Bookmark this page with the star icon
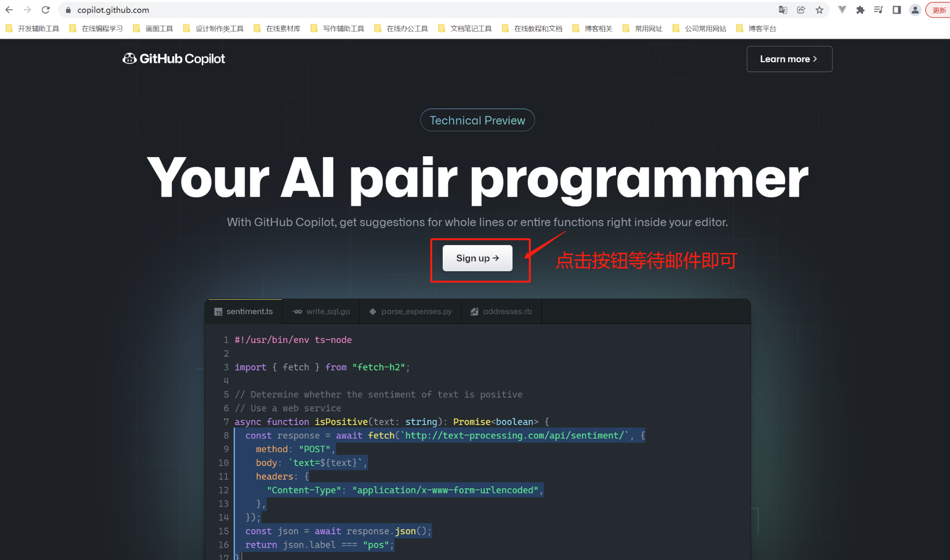Screen dimensions: 950x560 (819, 10)
